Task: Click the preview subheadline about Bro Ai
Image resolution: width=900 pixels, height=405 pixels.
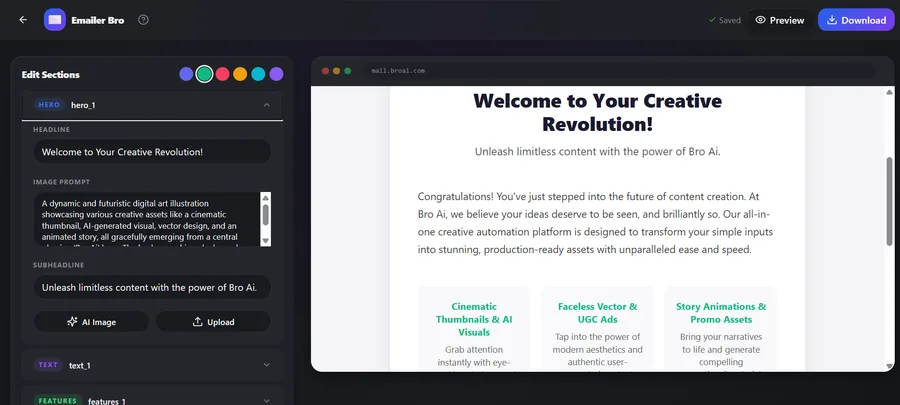Action: point(598,152)
